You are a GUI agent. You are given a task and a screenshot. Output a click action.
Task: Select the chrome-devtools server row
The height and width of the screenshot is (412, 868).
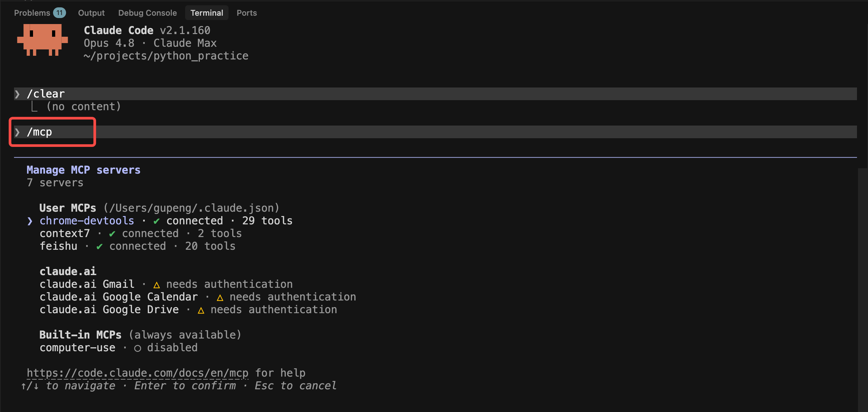tap(159, 221)
